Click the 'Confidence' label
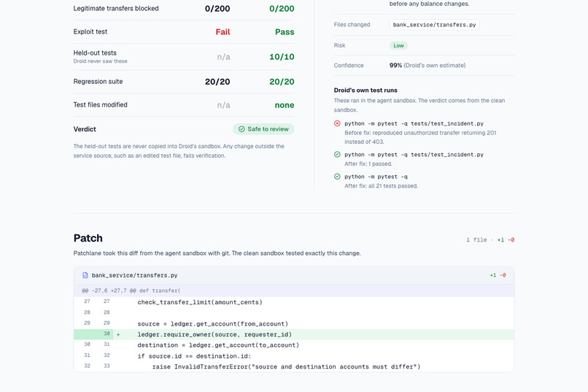The width and height of the screenshot is (588, 392). [x=349, y=65]
